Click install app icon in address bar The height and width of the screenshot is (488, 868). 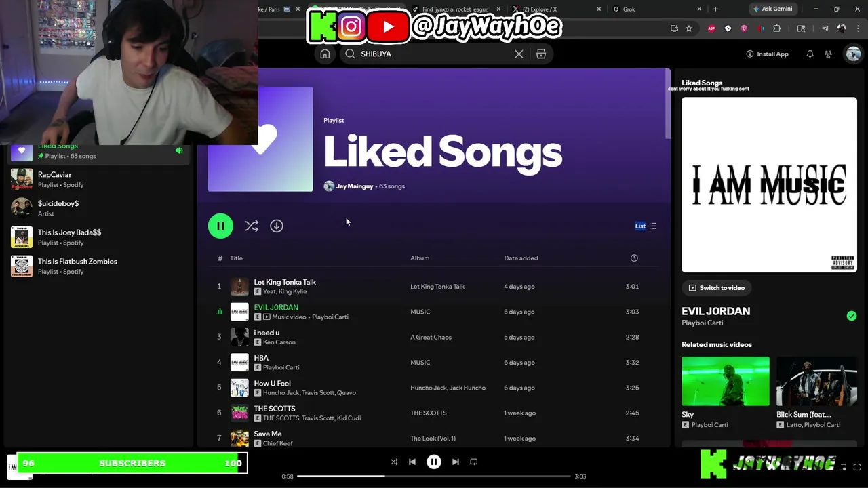(674, 28)
